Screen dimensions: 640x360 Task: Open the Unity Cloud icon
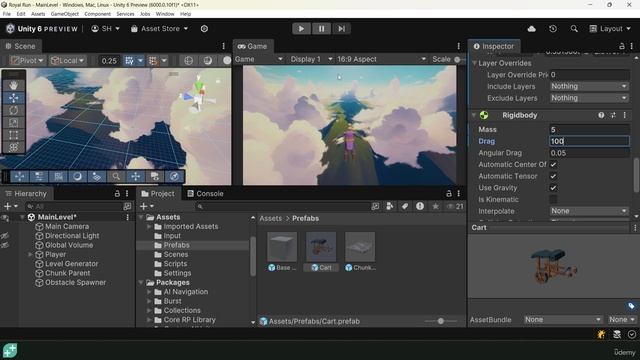[x=531, y=29]
